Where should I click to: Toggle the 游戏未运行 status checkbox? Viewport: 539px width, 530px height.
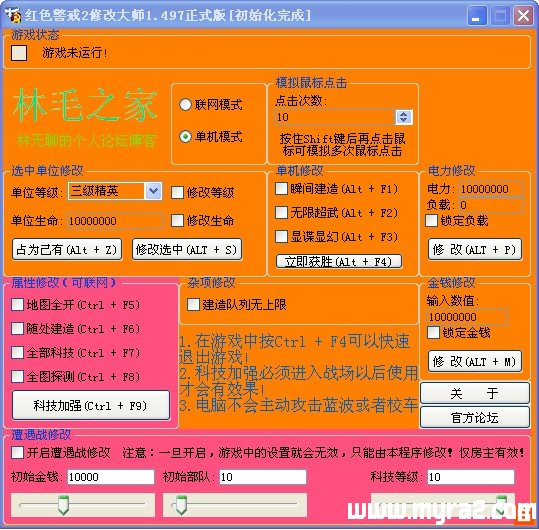(x=19, y=53)
